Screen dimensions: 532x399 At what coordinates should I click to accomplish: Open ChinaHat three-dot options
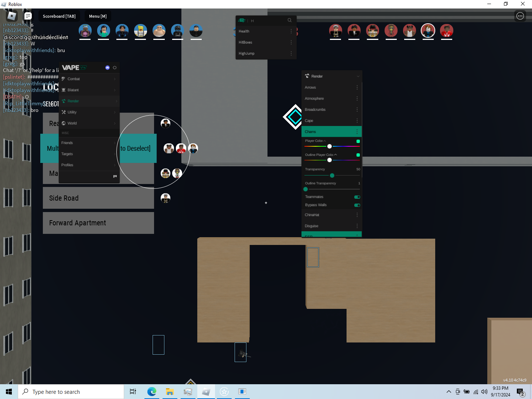pyautogui.click(x=357, y=215)
